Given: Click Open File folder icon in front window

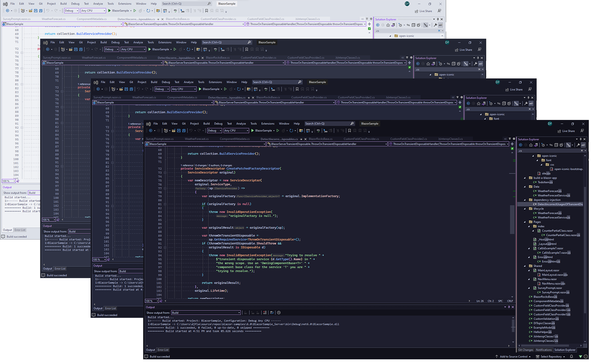Looking at the screenshot, I should (x=174, y=131).
